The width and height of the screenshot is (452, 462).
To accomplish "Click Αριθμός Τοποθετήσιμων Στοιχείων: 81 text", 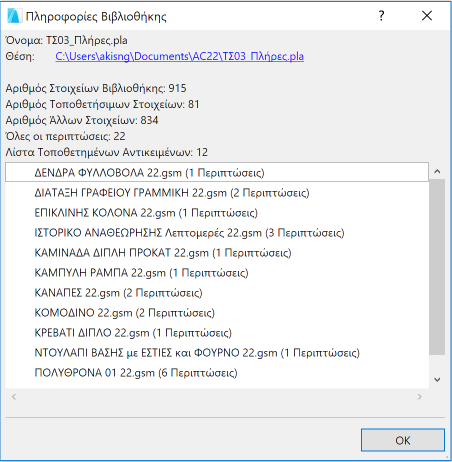I will [102, 104].
